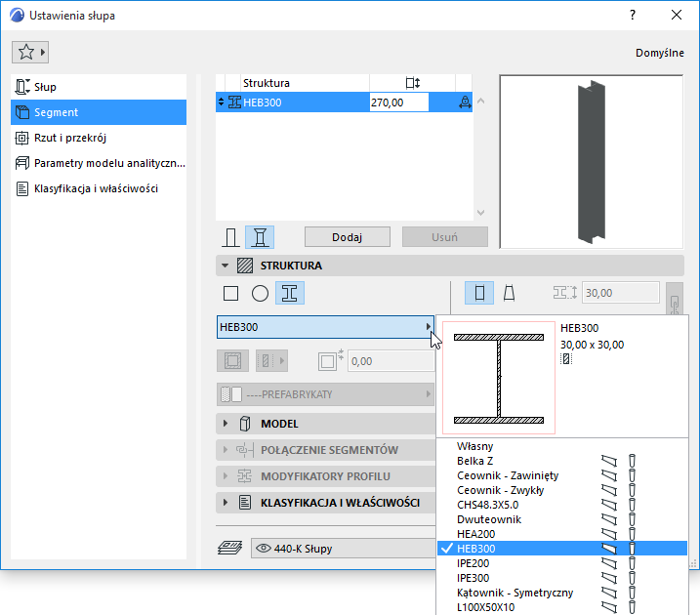Click the reorder arrows on HEB300 row
Viewport: 700px width, 615px height.
pos(221,102)
